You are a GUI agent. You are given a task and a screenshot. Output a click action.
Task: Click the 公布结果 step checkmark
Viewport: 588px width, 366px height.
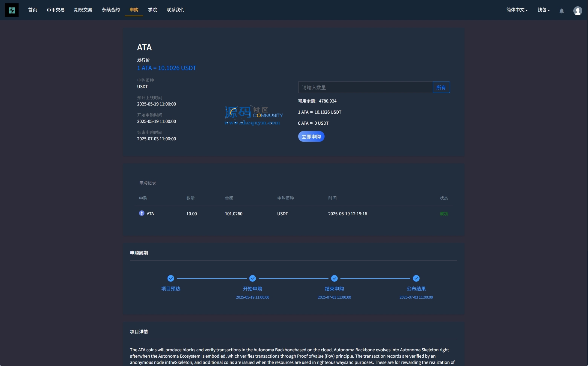point(416,278)
